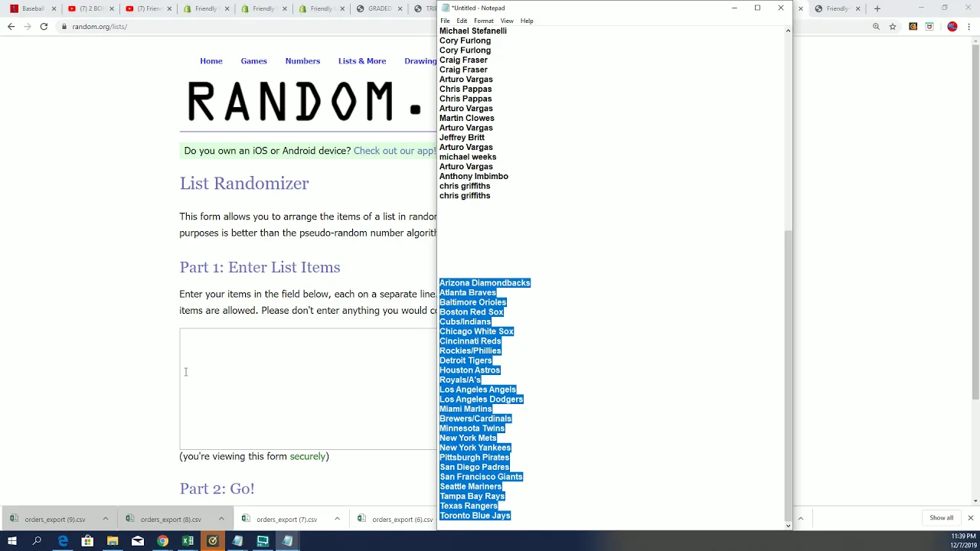Image resolution: width=980 pixels, height=551 pixels.
Task: Expand options for orders_export (8).csv download
Action: pos(221,519)
